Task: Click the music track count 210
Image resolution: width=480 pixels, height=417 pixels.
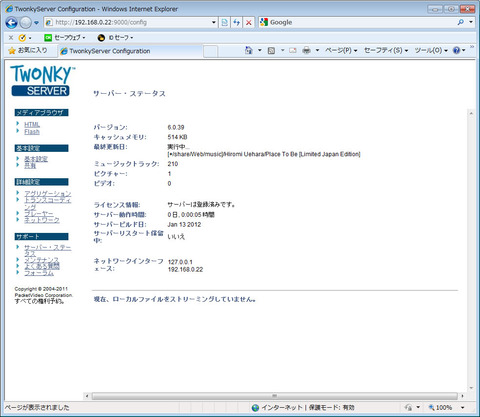Action: click(x=173, y=164)
